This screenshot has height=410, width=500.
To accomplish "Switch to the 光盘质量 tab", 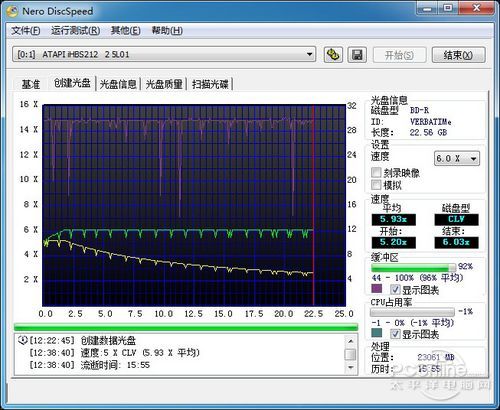I will pyautogui.click(x=164, y=84).
